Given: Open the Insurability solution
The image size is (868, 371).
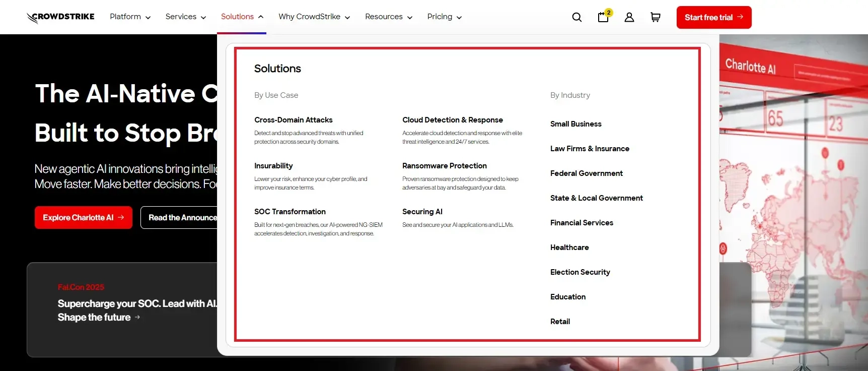Looking at the screenshot, I should tap(273, 166).
